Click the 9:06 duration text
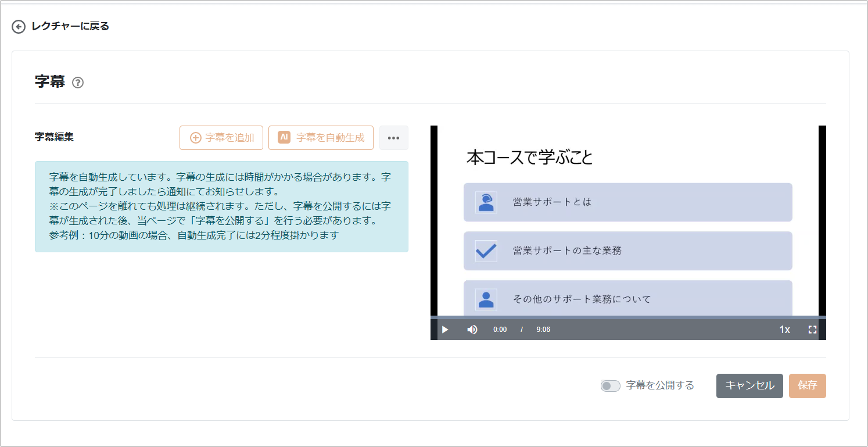 [x=543, y=330]
